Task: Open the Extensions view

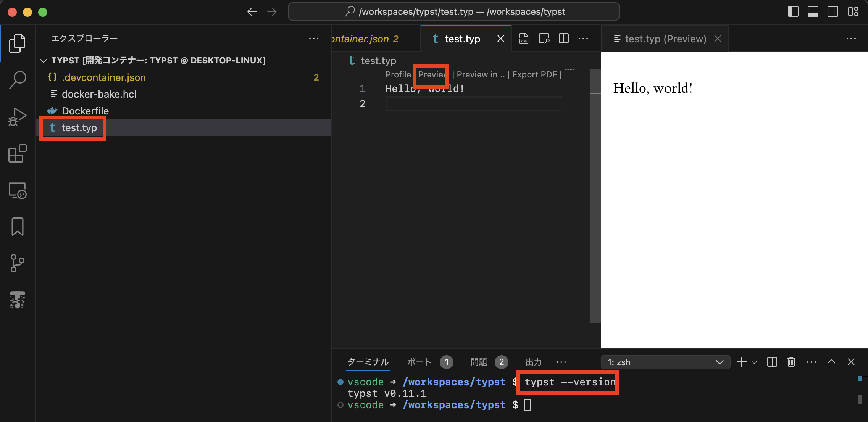Action: coord(17,153)
